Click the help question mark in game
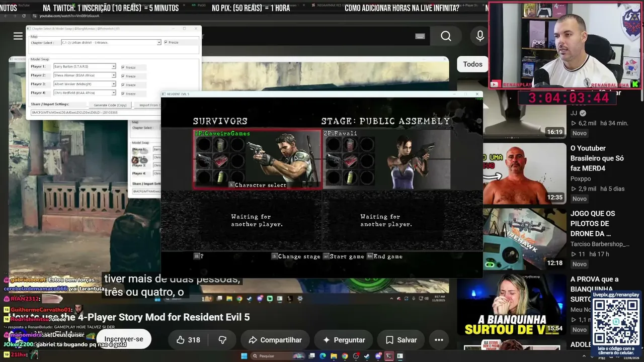 (199, 256)
